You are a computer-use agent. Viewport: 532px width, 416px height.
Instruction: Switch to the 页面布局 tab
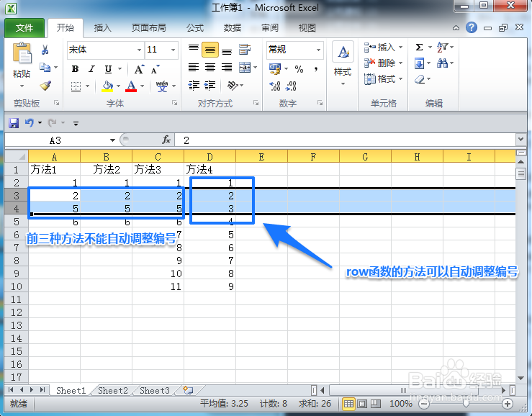pyautogui.click(x=148, y=28)
